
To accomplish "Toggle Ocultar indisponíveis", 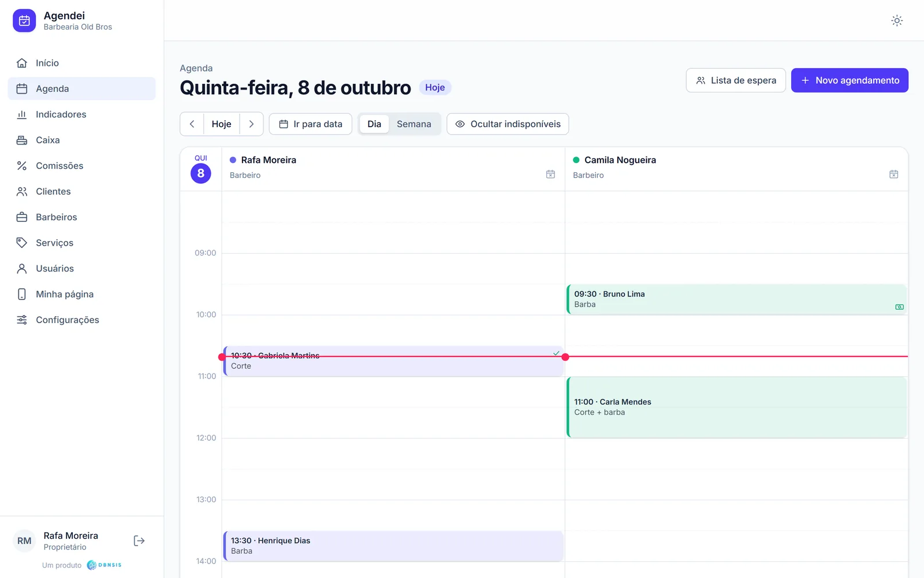I will coord(508,124).
